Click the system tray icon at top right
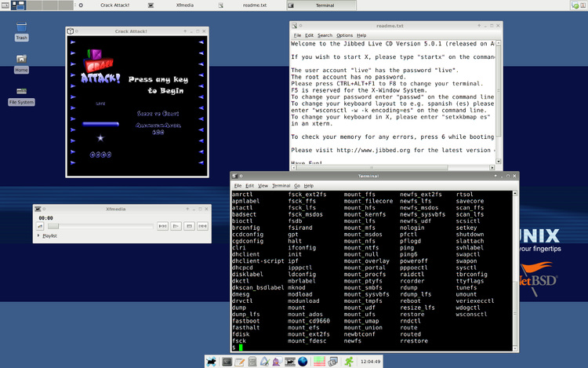 point(575,5)
